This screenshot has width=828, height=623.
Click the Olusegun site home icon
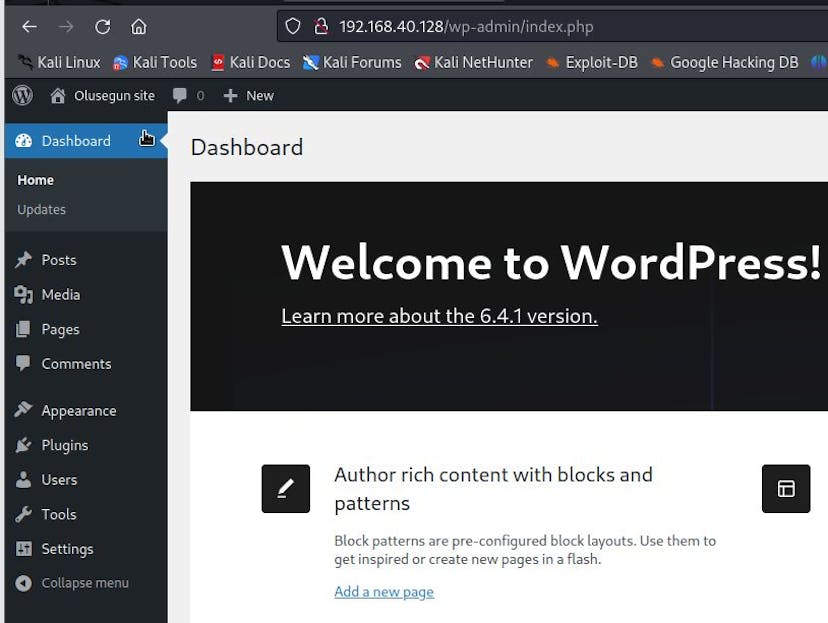(x=58, y=96)
